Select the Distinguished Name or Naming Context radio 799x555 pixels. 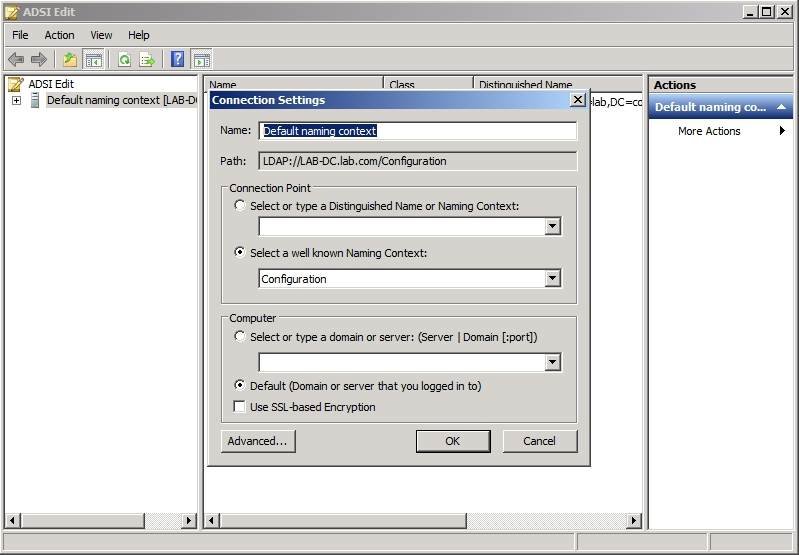point(239,205)
